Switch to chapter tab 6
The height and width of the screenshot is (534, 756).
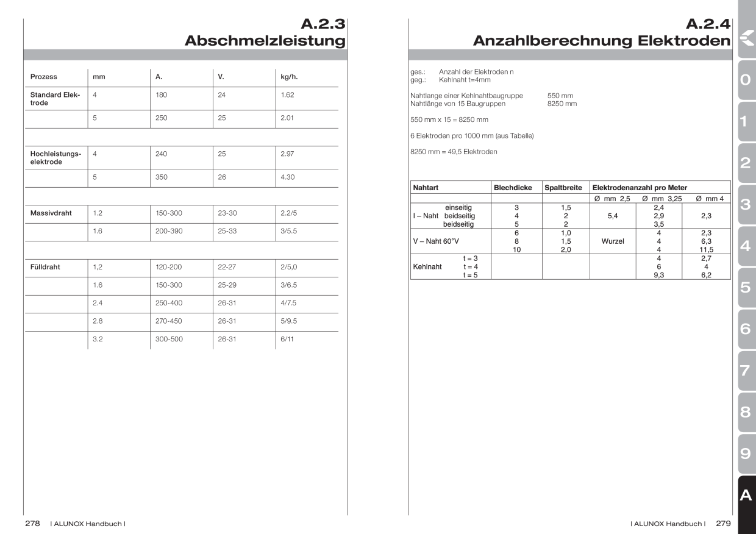[746, 329]
